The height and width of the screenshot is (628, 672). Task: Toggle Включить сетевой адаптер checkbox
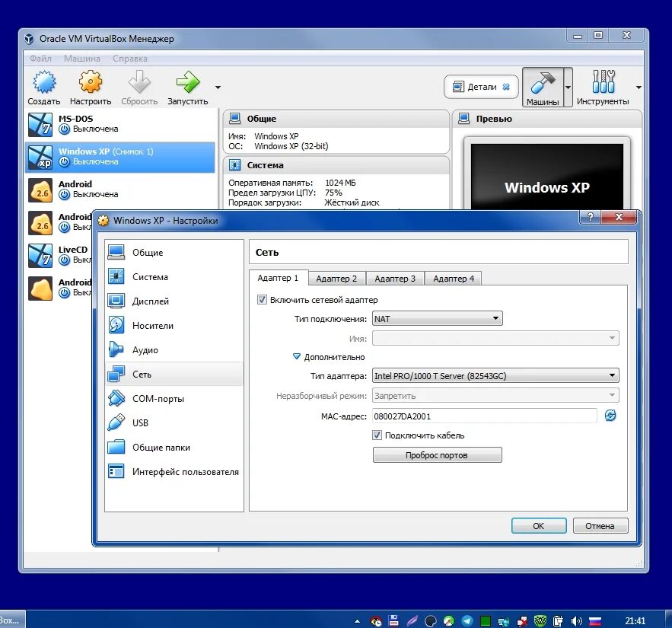(x=262, y=300)
